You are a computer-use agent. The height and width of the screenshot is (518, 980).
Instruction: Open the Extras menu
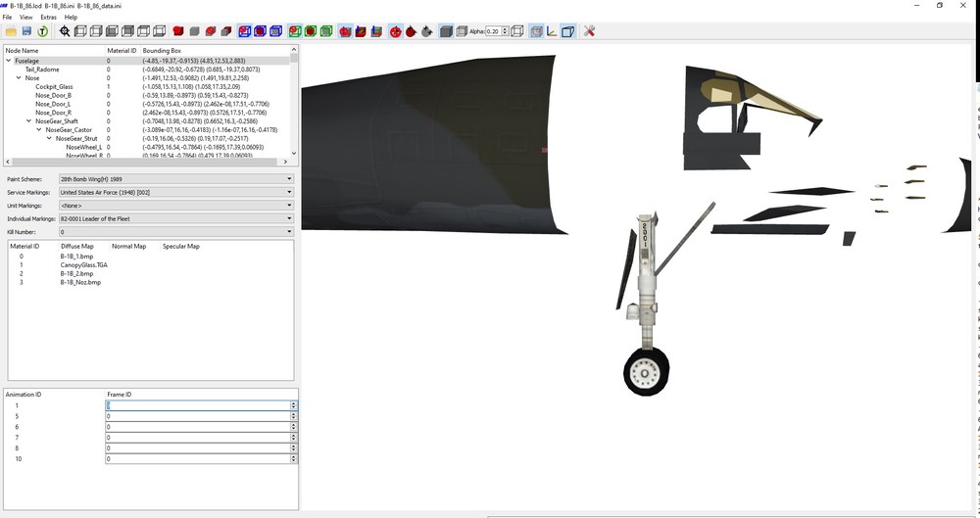point(48,17)
